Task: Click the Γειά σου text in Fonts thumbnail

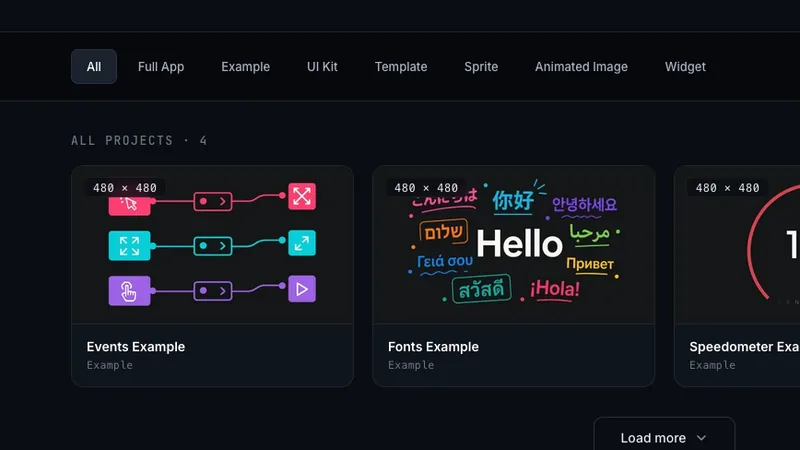Action: (445, 261)
